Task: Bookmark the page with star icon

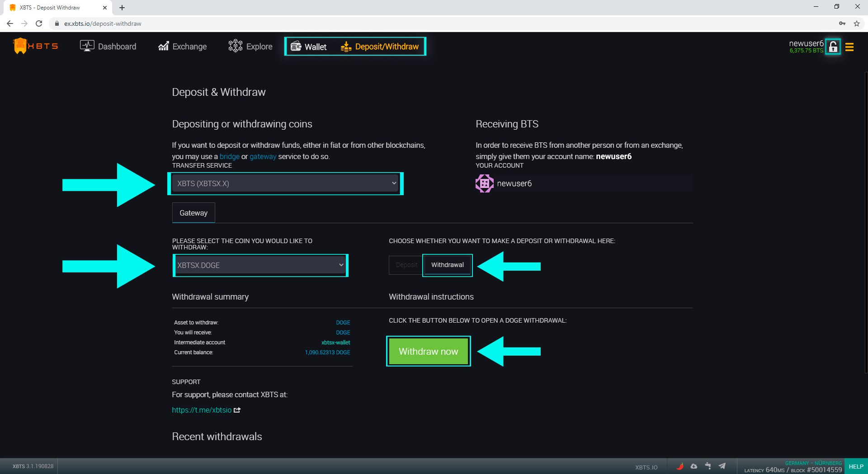Action: coord(856,23)
